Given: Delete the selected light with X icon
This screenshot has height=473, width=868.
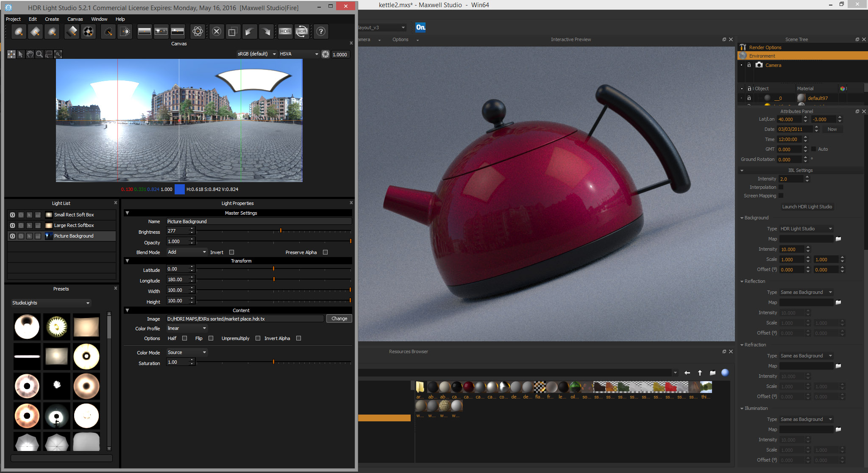Looking at the screenshot, I should pos(217,32).
